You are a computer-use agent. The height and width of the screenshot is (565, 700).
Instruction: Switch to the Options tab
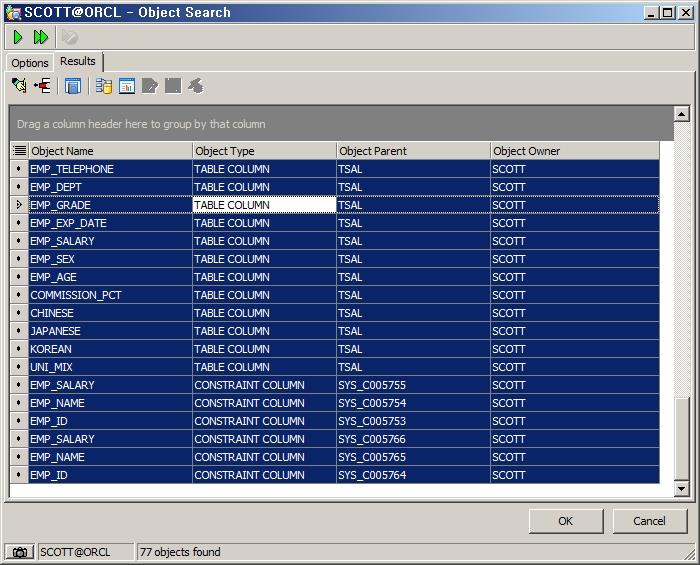30,63
